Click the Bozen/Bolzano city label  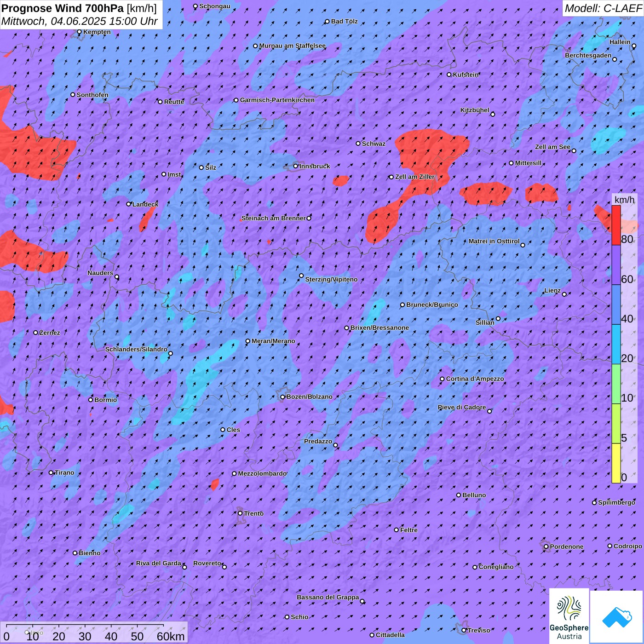coord(309,397)
